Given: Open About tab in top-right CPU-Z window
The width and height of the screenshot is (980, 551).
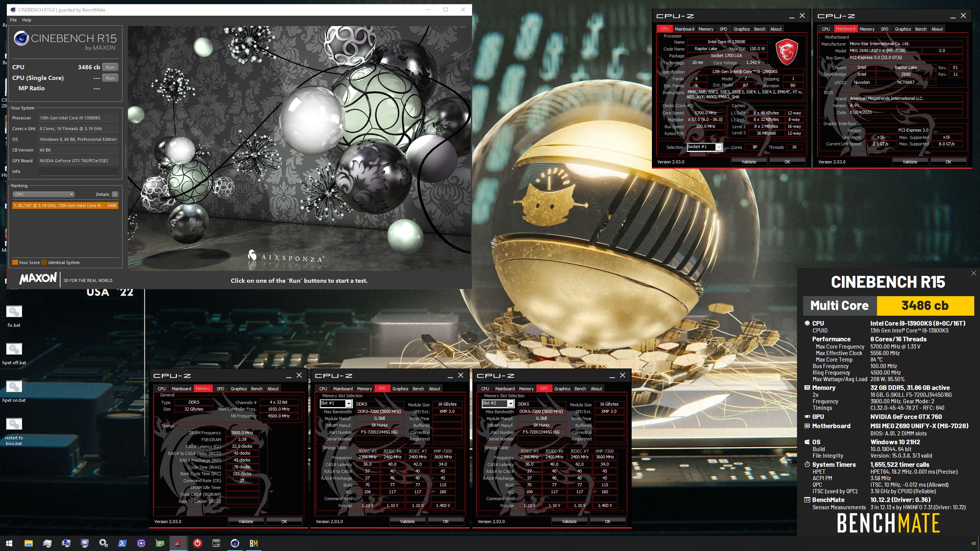Looking at the screenshot, I should coord(937,29).
